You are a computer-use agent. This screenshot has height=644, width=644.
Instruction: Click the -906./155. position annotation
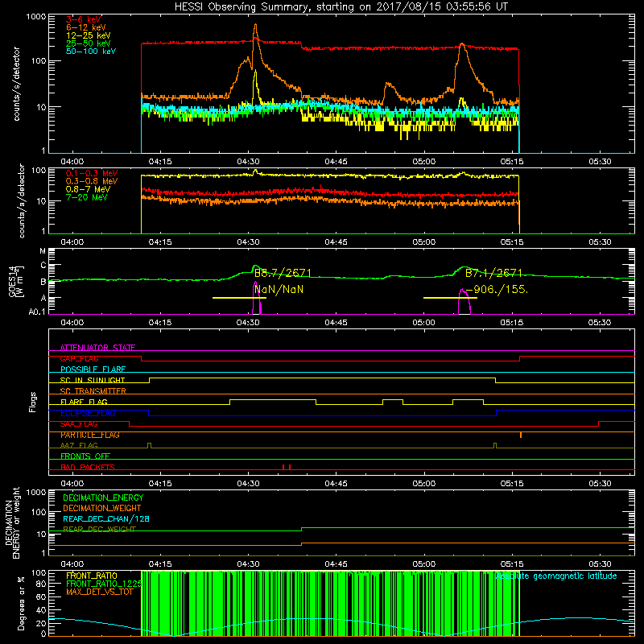497,290
